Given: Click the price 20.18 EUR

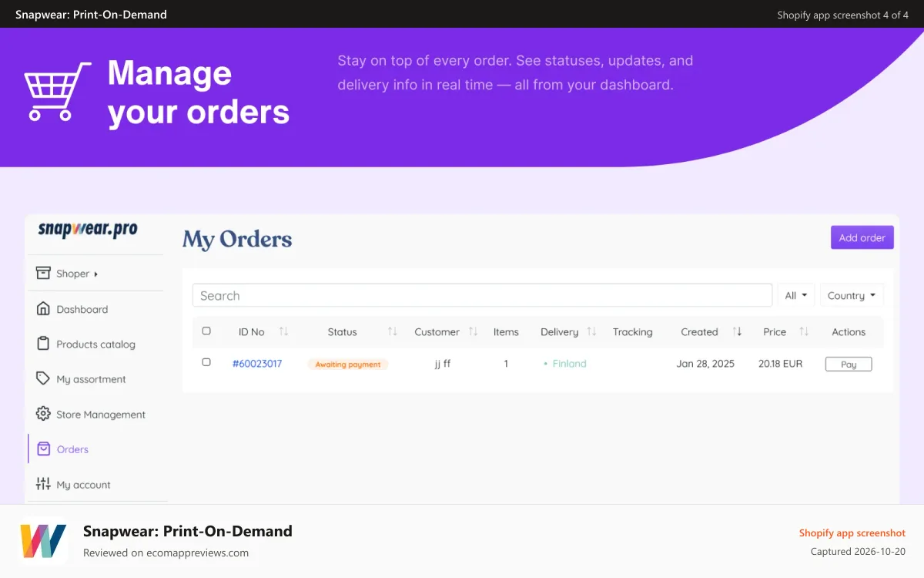Looking at the screenshot, I should click(x=780, y=364).
